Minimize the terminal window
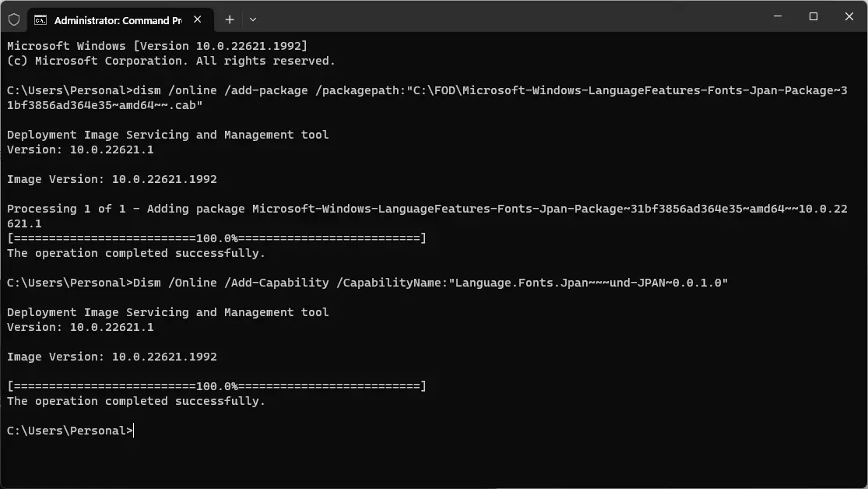 coord(778,16)
